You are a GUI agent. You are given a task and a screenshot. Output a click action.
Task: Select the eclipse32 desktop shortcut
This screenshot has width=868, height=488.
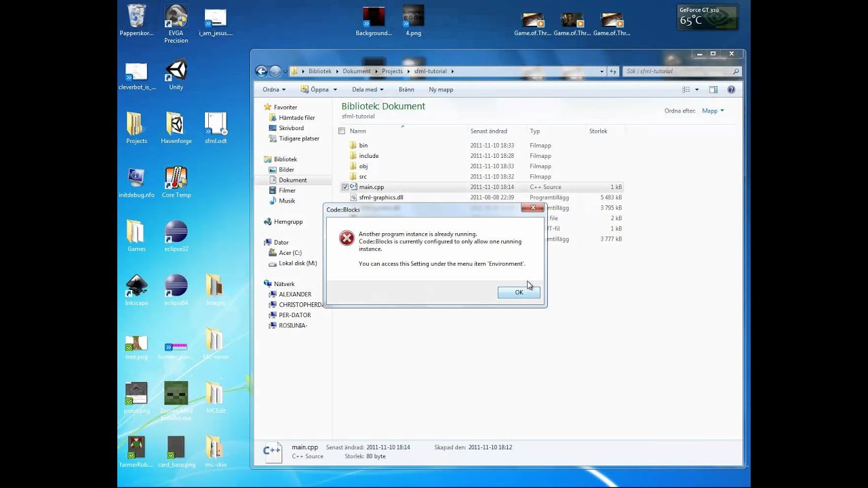[x=176, y=236]
